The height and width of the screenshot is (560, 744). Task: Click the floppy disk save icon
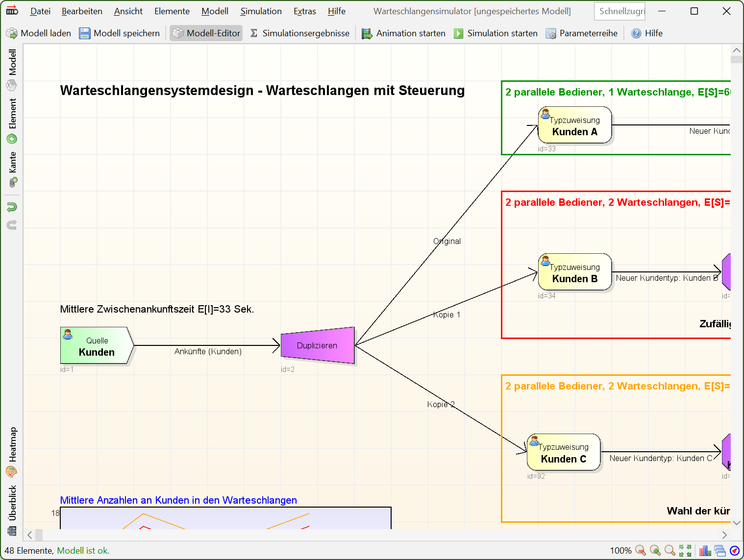pos(85,33)
